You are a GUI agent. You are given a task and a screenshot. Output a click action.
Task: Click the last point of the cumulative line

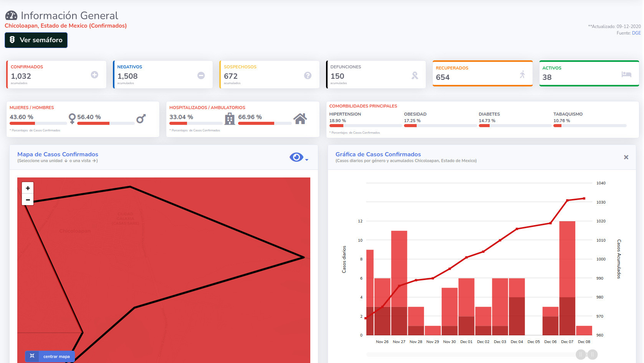[x=584, y=199]
